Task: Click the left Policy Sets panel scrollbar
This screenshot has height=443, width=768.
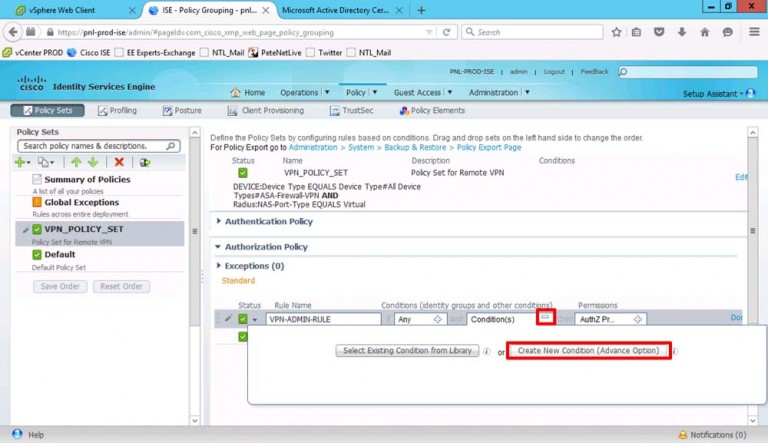Action: [194, 231]
